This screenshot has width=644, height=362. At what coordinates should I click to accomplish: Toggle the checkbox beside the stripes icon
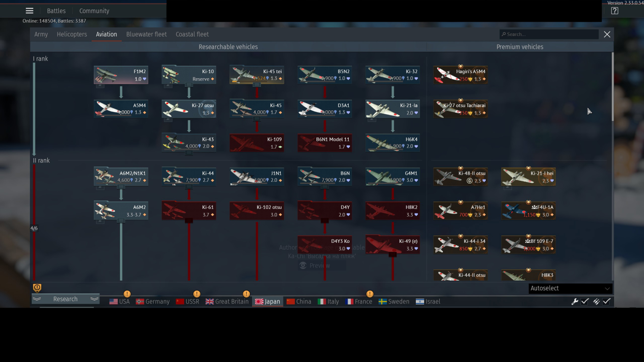tap(607, 302)
